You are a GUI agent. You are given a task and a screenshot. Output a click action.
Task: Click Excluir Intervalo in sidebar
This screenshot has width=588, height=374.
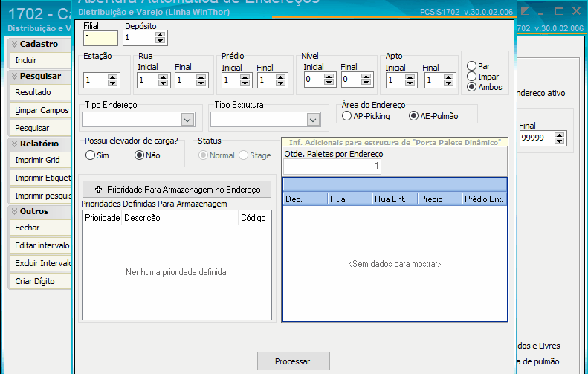click(40, 263)
